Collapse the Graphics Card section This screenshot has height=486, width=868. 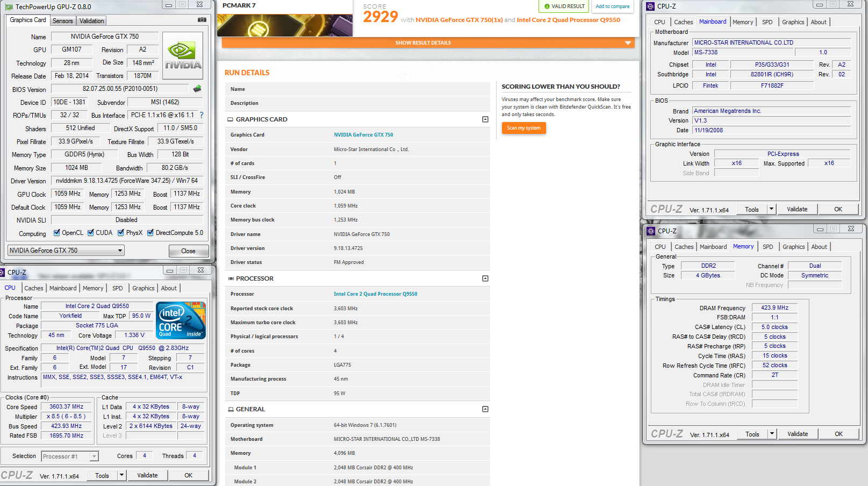pos(485,119)
